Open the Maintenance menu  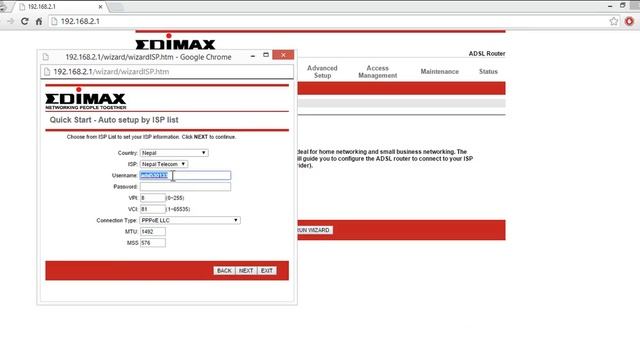click(x=440, y=71)
